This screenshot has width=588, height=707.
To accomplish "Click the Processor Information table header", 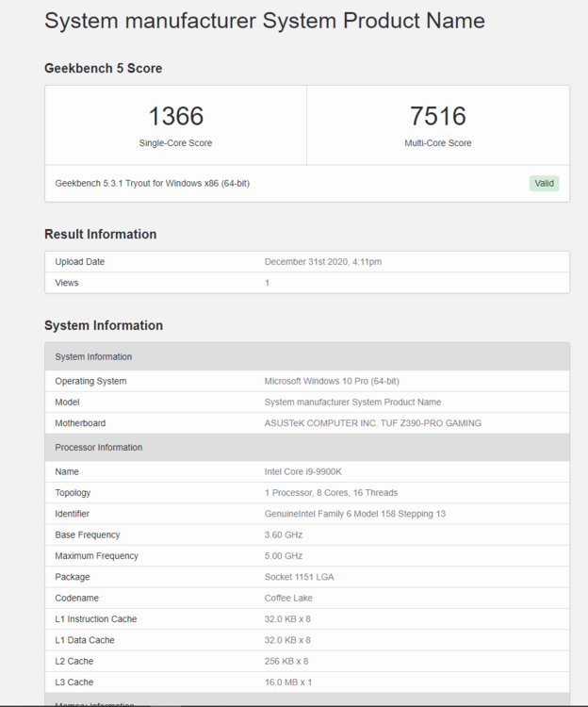I will pos(307,447).
